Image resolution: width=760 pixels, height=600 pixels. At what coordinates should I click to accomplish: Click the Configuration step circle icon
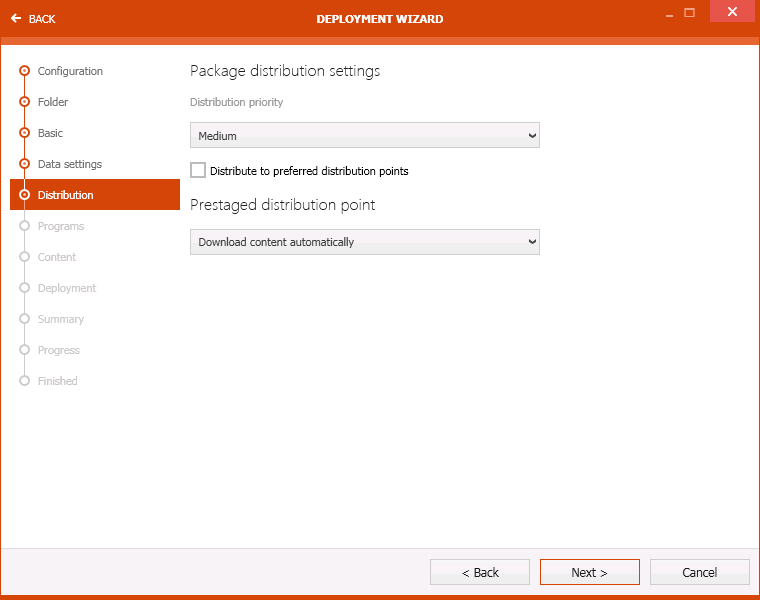(x=25, y=71)
